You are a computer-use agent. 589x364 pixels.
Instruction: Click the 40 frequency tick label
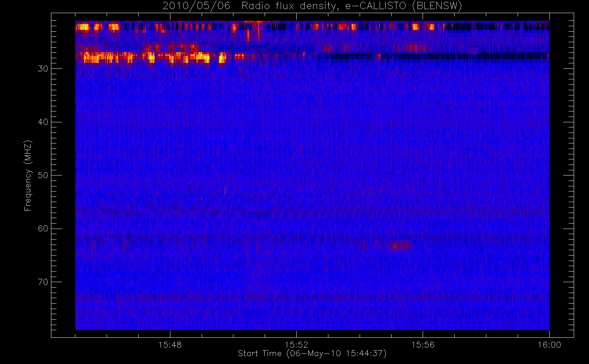coord(43,122)
